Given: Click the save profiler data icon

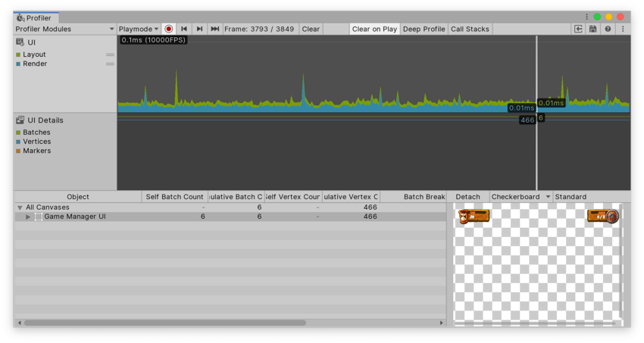Looking at the screenshot, I should point(592,29).
